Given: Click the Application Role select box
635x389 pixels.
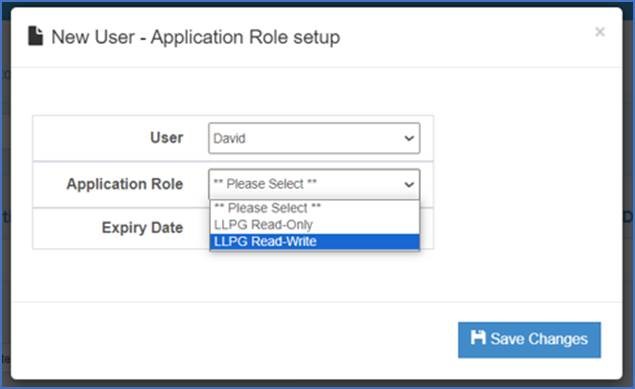Looking at the screenshot, I should tap(314, 184).
